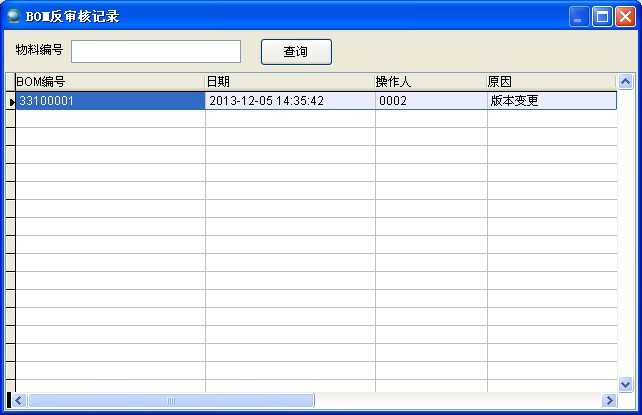642x415 pixels.
Task: Click the 原因 column header
Action: tap(550, 81)
